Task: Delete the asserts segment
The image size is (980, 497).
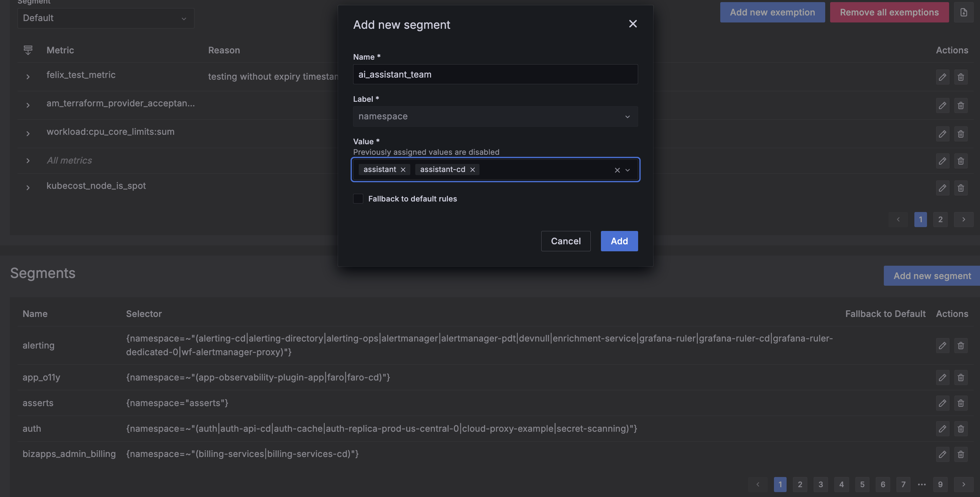Action: click(961, 403)
